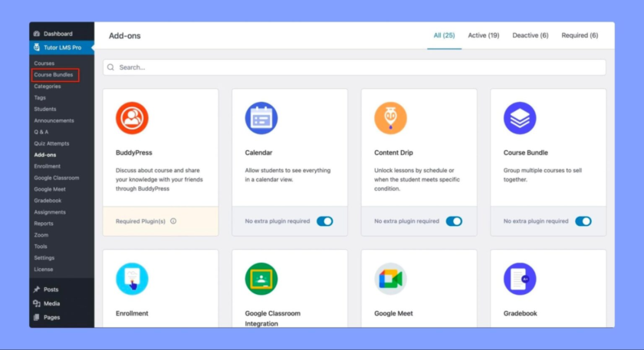Click the Course Bundle stacked layers icon
The height and width of the screenshot is (350, 644).
pyautogui.click(x=520, y=119)
